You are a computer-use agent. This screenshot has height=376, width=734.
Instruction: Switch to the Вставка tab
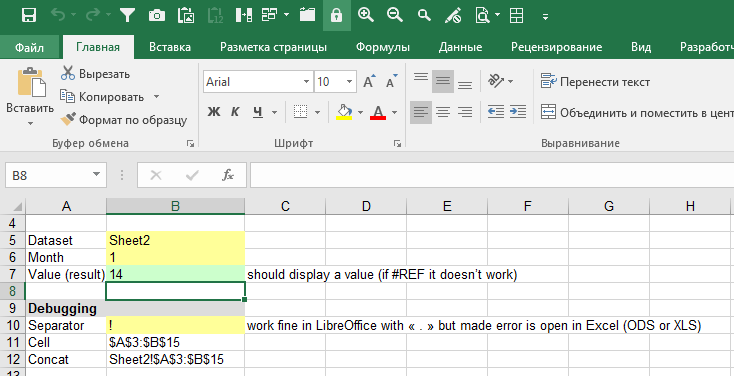[170, 47]
